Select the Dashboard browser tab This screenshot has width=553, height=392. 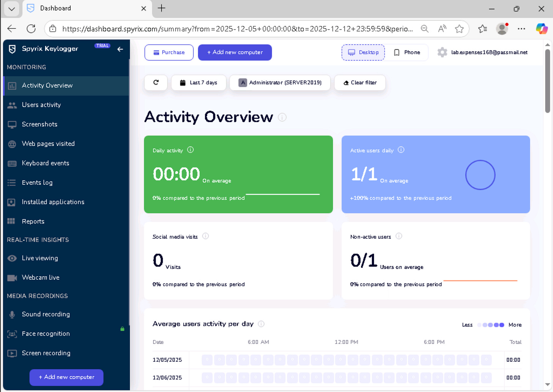click(87, 8)
